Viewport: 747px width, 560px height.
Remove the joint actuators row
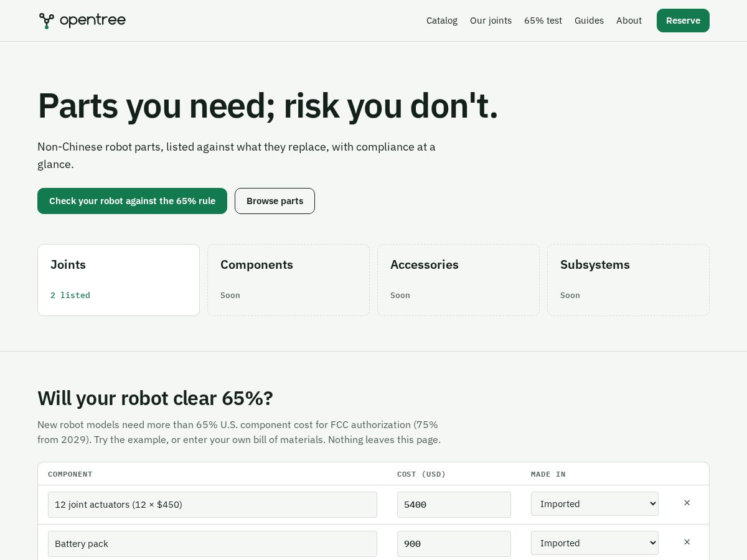[x=687, y=503]
